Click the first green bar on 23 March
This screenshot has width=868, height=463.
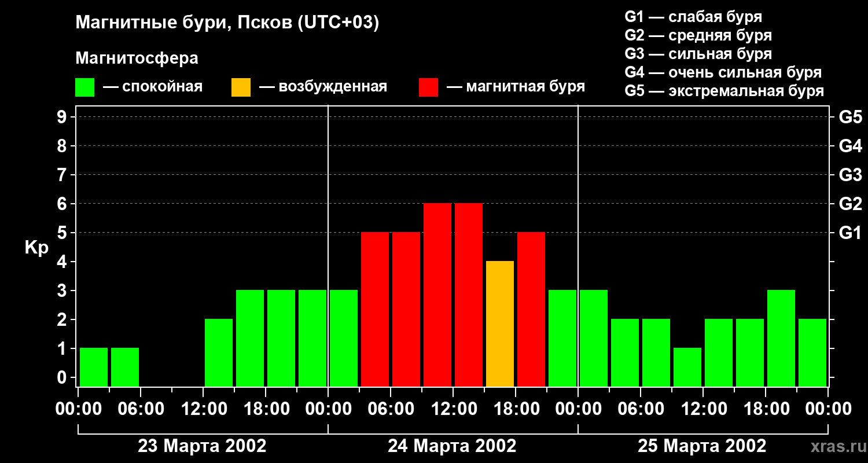[x=94, y=368]
